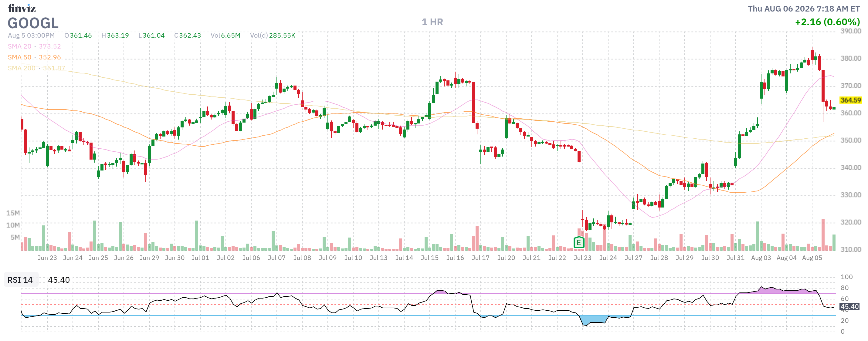The width and height of the screenshot is (868, 341).
Task: Select the +2.16 (0.60%) price change
Action: (x=827, y=22)
